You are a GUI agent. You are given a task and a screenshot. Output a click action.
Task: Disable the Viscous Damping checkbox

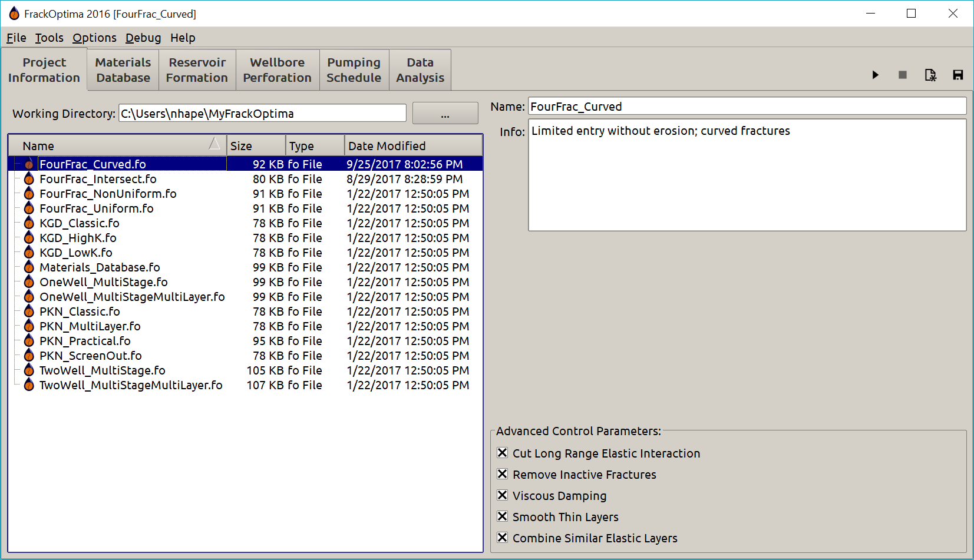coord(502,495)
